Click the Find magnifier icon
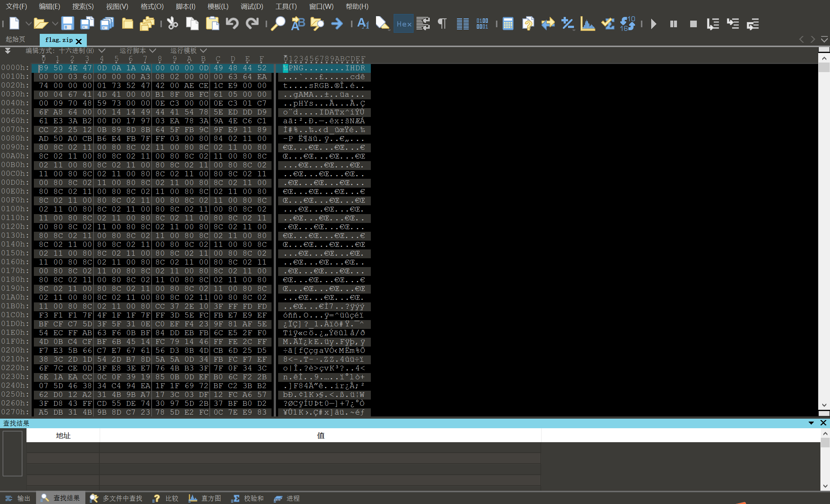 (278, 24)
